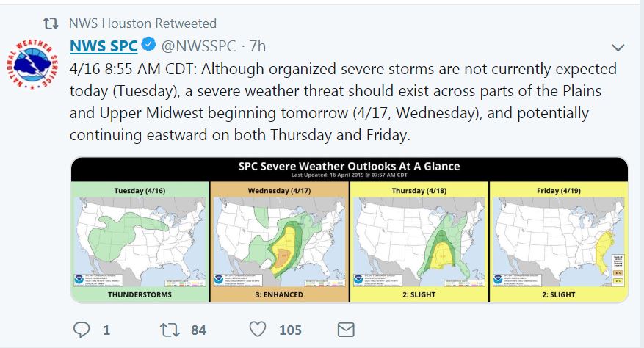Click the 105 likes count
644x348 pixels.
tap(290, 330)
